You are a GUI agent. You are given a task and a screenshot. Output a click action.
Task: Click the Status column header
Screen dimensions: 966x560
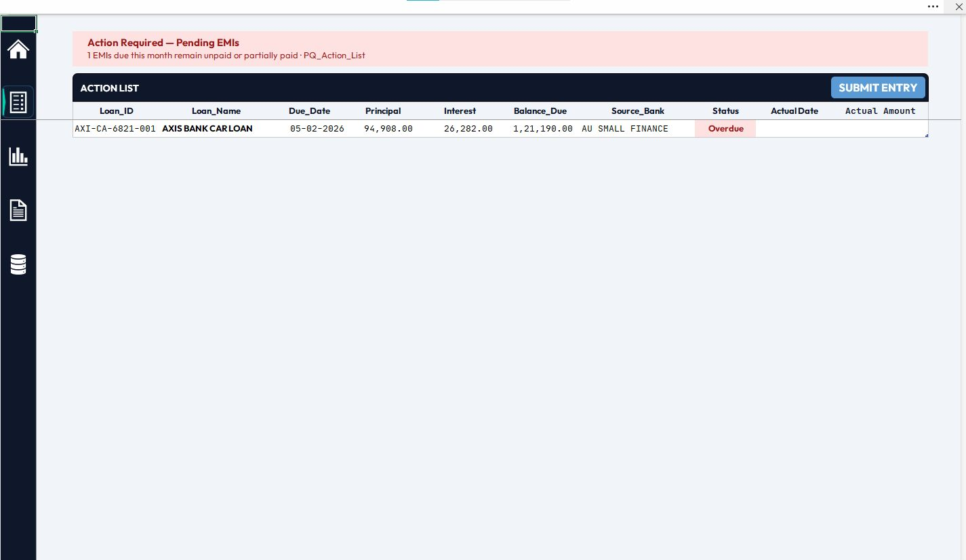tap(725, 111)
